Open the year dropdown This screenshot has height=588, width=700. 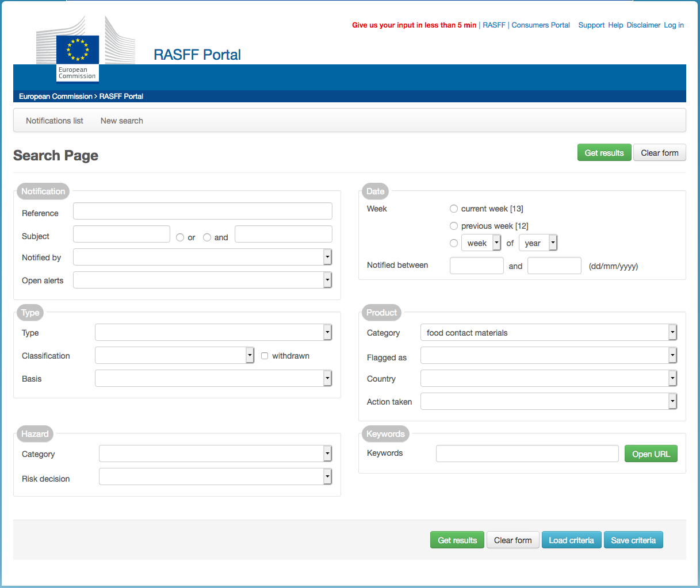(x=538, y=243)
